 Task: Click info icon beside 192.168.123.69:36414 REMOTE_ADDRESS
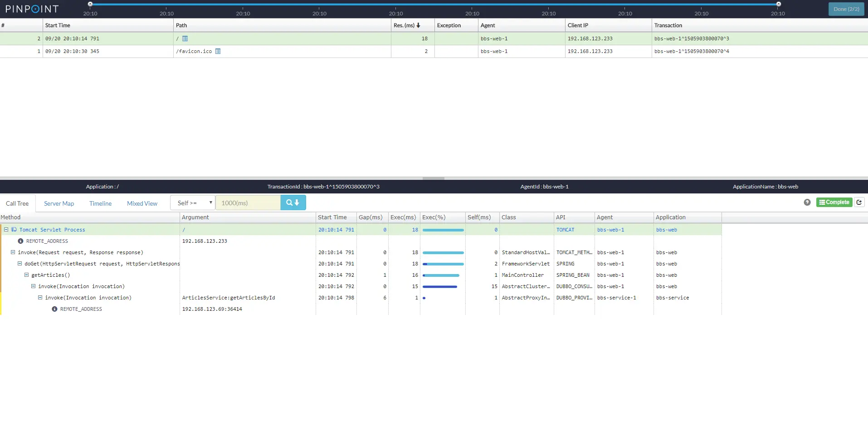(54, 309)
